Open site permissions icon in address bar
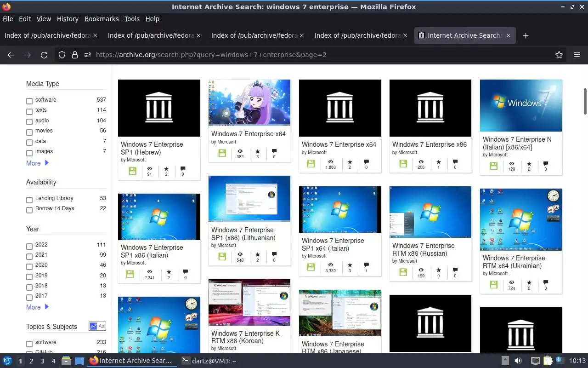The height and width of the screenshot is (368, 588). click(x=88, y=55)
